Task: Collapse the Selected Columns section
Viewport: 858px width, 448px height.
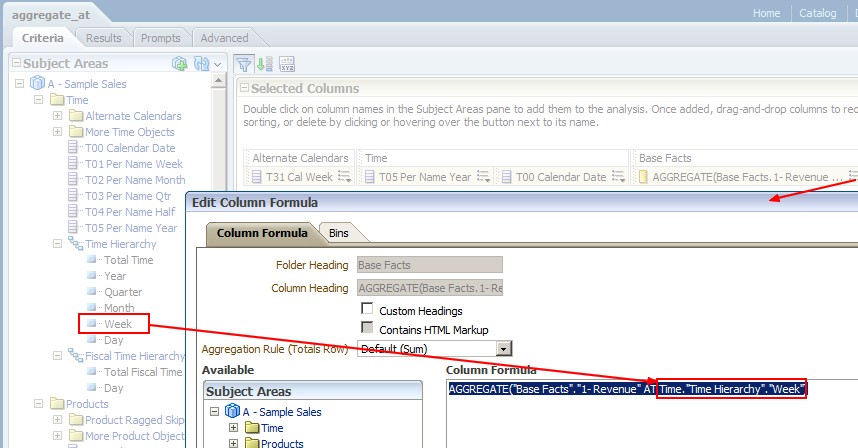Action: click(244, 88)
